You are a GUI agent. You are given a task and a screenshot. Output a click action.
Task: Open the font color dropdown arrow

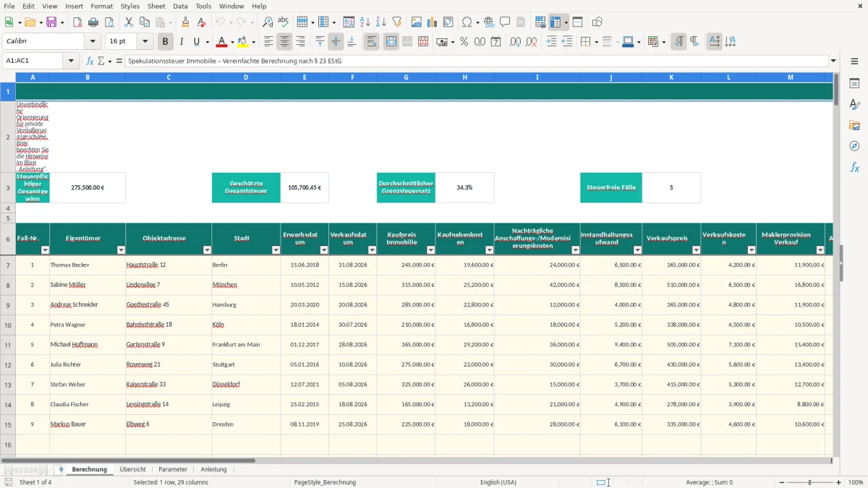[x=232, y=42]
